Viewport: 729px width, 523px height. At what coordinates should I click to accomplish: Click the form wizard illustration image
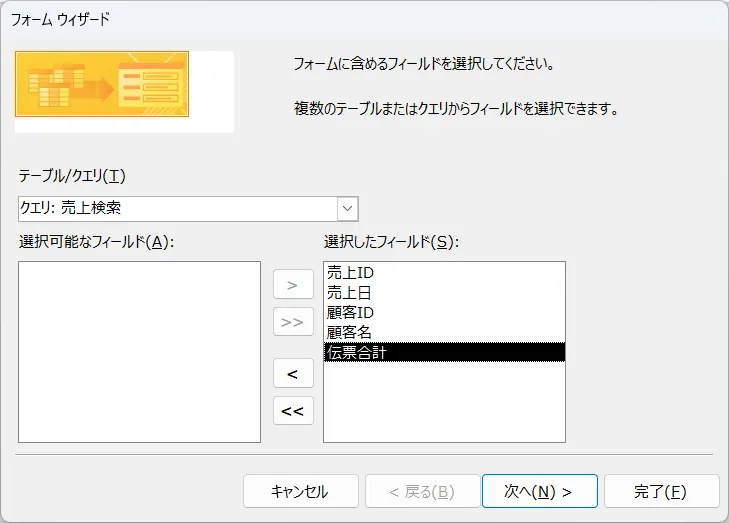(x=124, y=91)
